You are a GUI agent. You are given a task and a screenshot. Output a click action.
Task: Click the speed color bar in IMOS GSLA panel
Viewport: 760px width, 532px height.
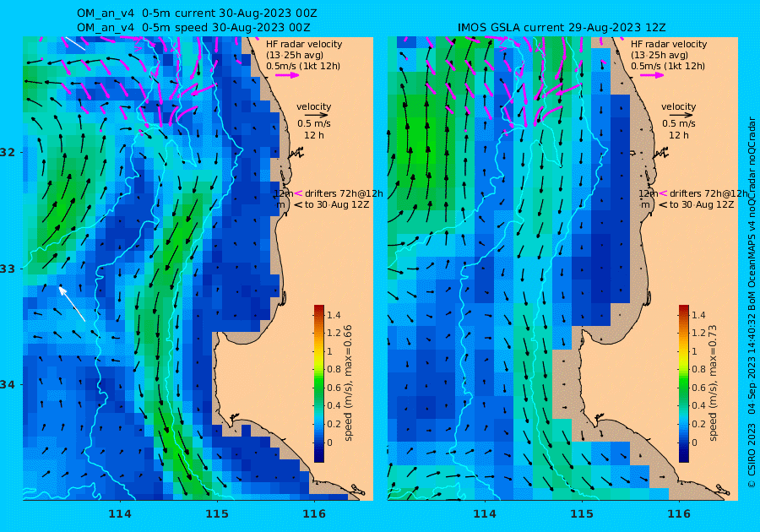click(683, 383)
